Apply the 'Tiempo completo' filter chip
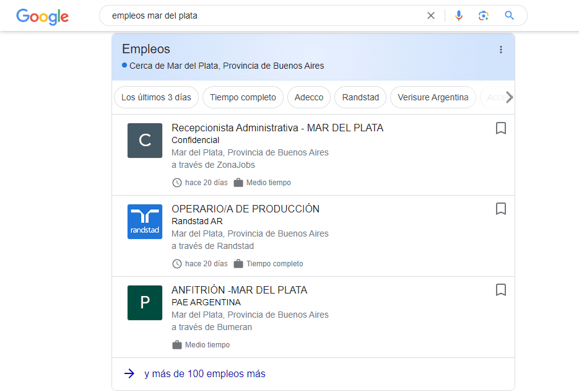The width and height of the screenshot is (579, 392). click(x=243, y=97)
